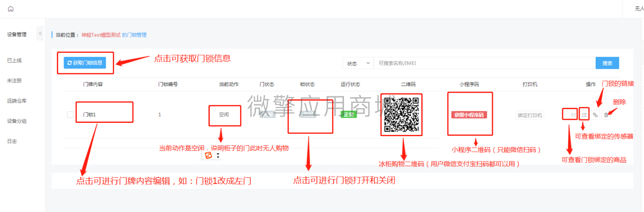Click the 小程序码 column header
644x212 pixels.
469,84
